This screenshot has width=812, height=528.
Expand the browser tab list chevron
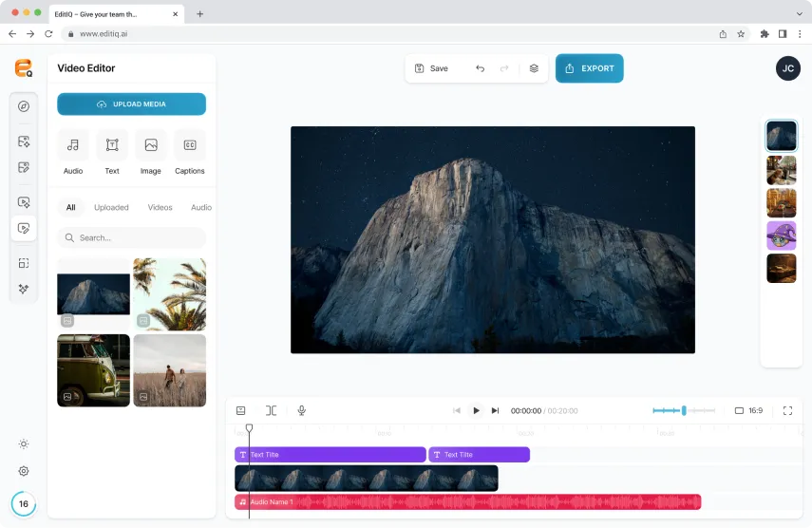coord(799,14)
